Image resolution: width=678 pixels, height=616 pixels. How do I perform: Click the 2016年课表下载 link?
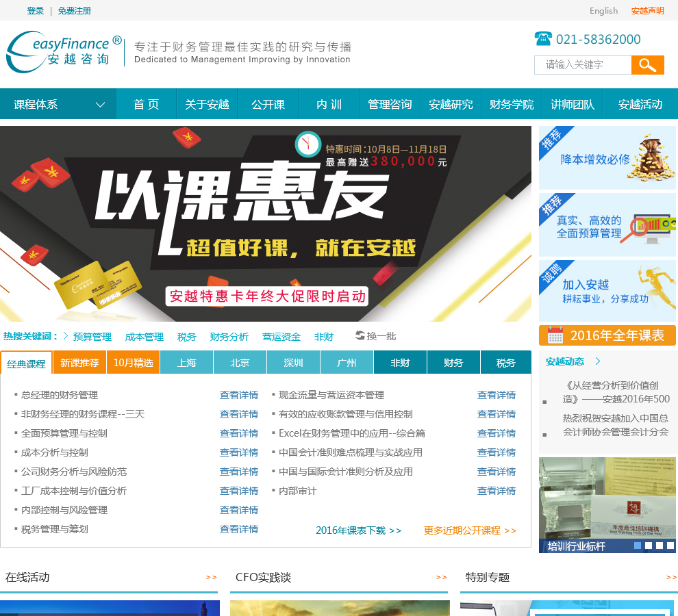(358, 530)
